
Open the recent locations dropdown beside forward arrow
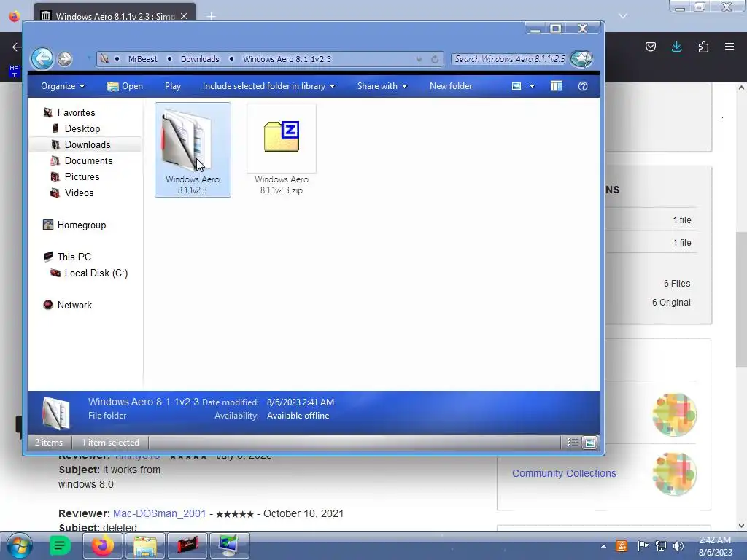coord(88,59)
